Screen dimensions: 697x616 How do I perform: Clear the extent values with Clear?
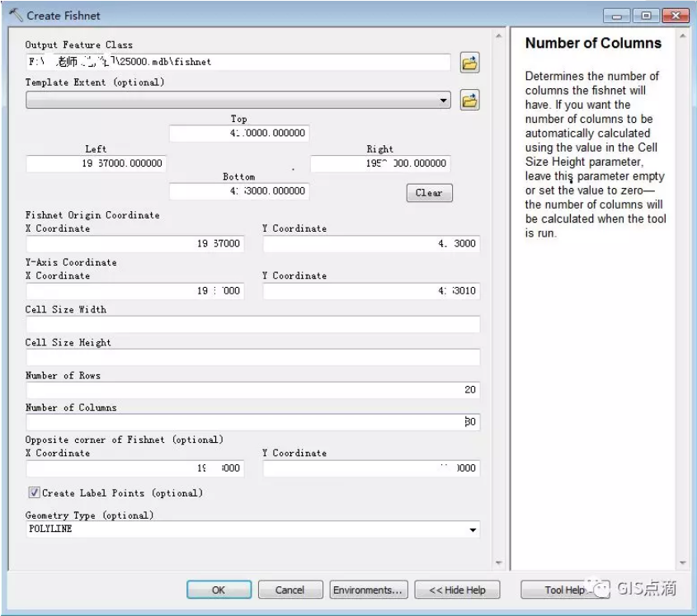tap(430, 193)
